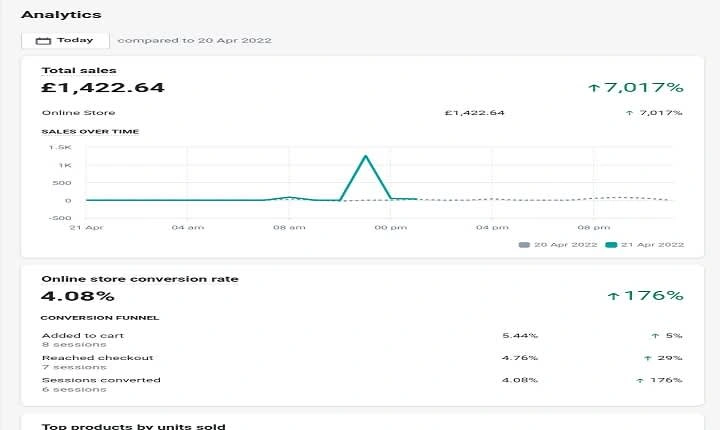Click the Reached checkout funnel row

[362, 362]
